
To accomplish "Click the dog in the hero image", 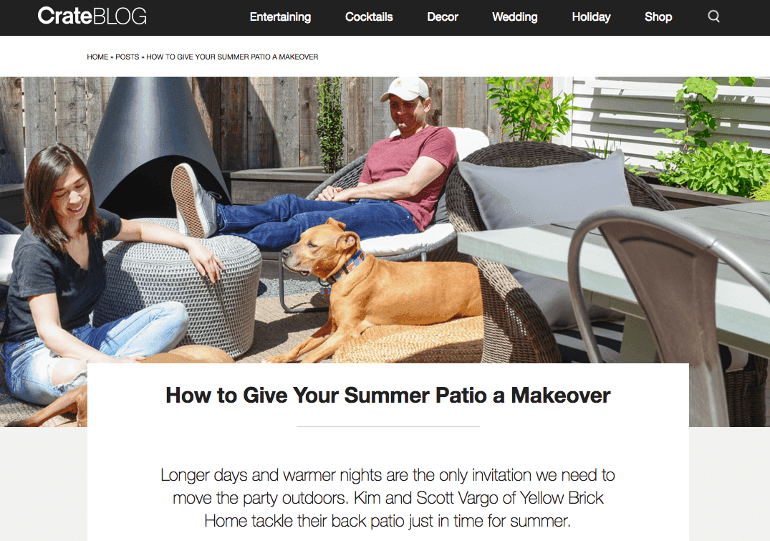I will (378, 290).
